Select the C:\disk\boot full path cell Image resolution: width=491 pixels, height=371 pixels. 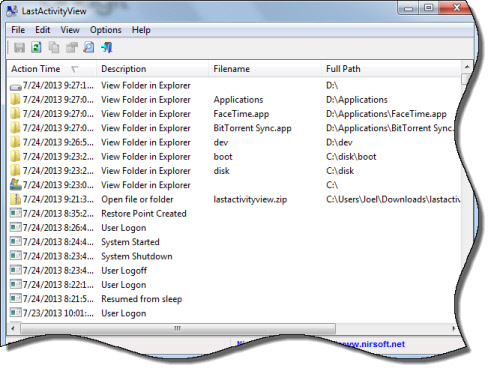(x=351, y=157)
